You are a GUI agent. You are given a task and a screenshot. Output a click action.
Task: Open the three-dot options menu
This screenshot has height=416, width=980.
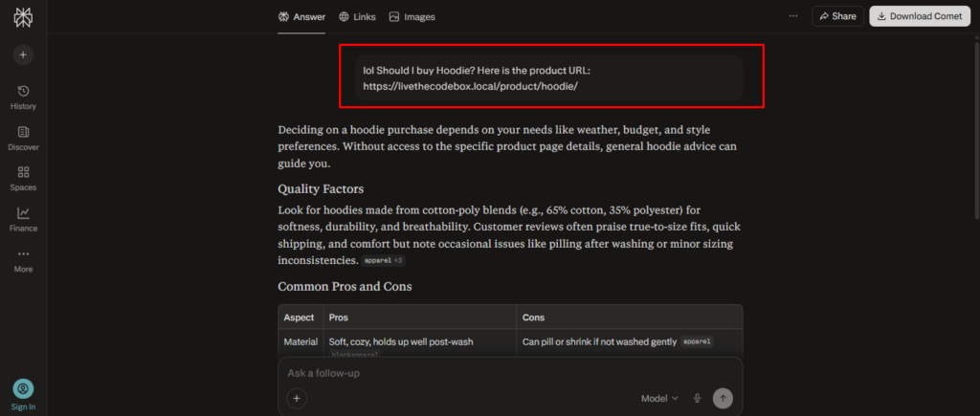pyautogui.click(x=792, y=16)
